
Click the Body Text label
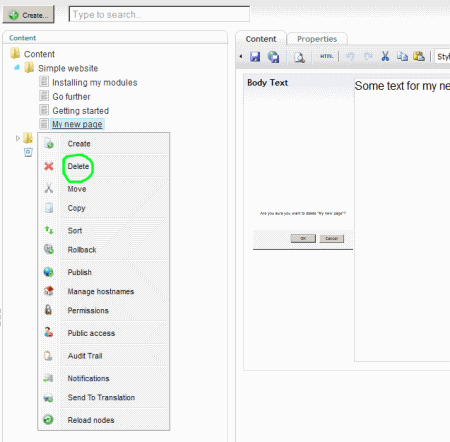pos(267,83)
